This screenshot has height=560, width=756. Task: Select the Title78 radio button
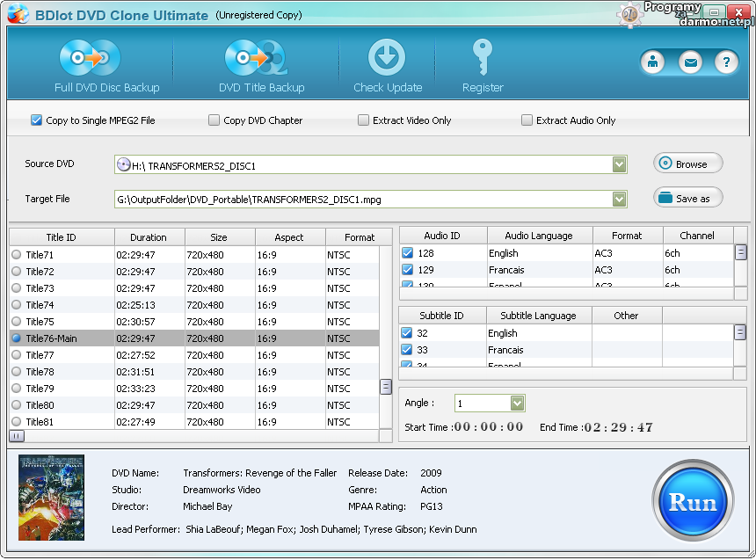[16, 372]
